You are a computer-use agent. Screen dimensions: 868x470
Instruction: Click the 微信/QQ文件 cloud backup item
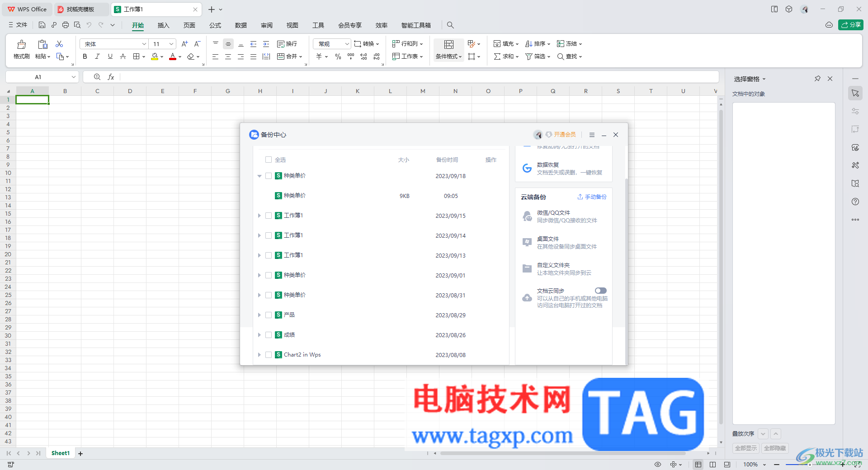(x=563, y=216)
